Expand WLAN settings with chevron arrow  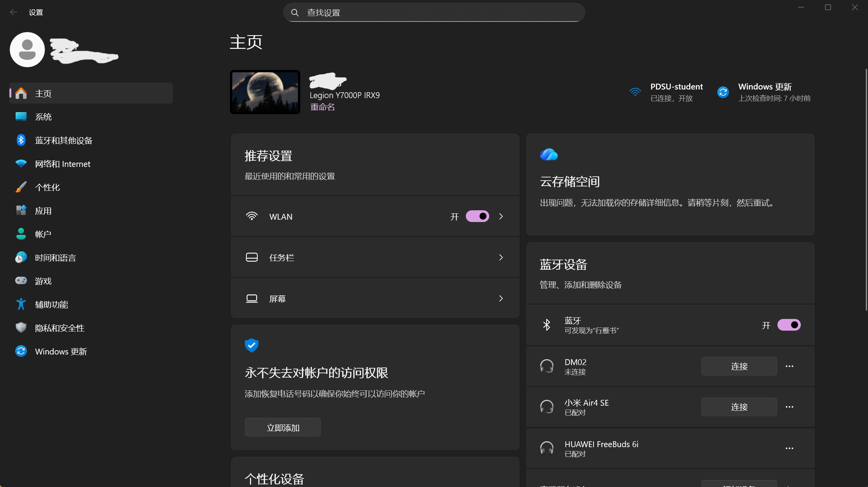501,216
